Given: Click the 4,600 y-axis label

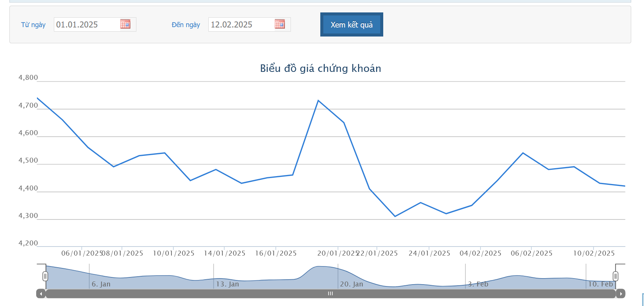Looking at the screenshot, I should pyautogui.click(x=28, y=133).
